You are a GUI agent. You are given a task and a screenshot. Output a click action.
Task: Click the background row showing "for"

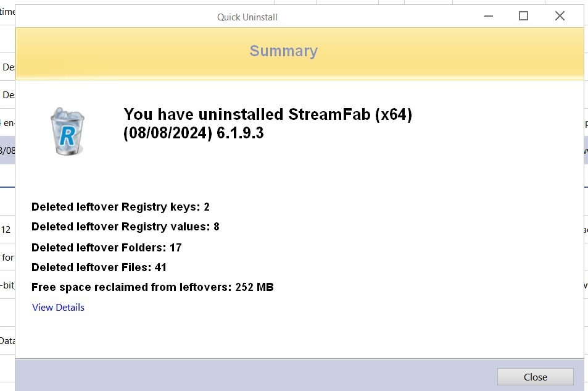point(7,258)
